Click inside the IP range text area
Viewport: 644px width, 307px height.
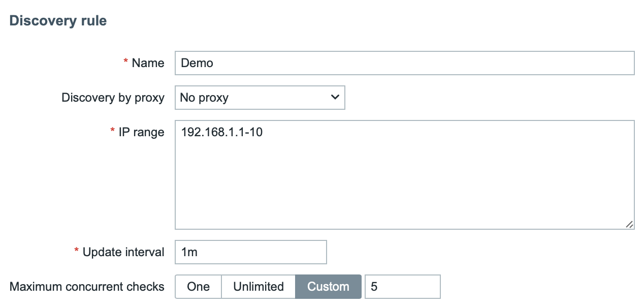tap(404, 175)
